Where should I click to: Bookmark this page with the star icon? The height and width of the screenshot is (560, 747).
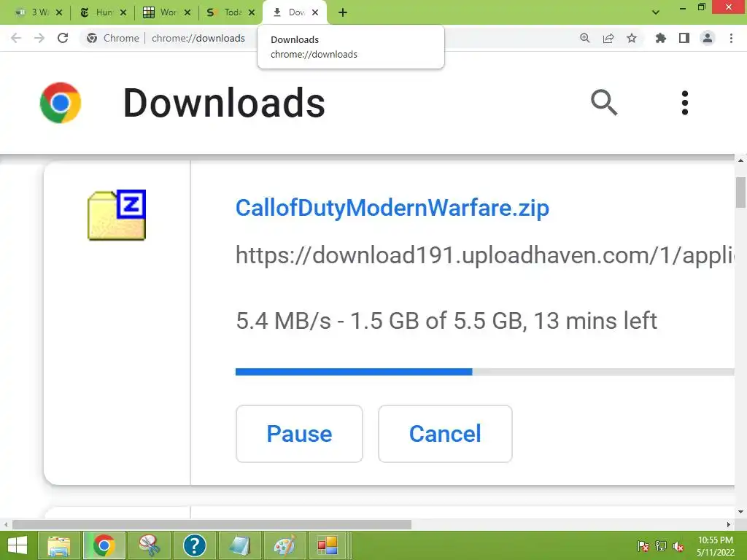click(x=632, y=38)
